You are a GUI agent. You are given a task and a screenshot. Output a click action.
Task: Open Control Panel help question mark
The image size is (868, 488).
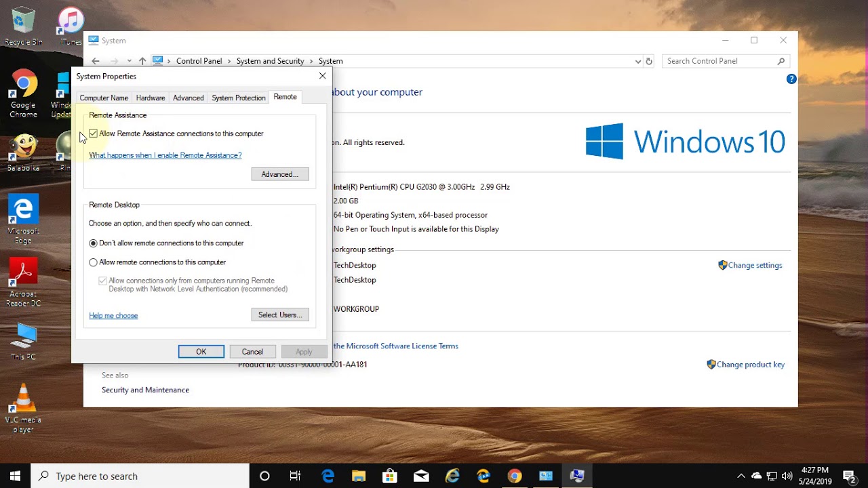click(791, 79)
